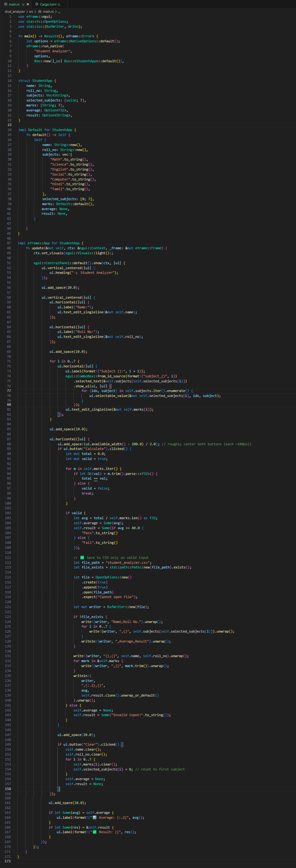The width and height of the screenshot is (296, 868).
Task: Open the stud_analyzer breadcrumb folder
Action: (x=15, y=12)
